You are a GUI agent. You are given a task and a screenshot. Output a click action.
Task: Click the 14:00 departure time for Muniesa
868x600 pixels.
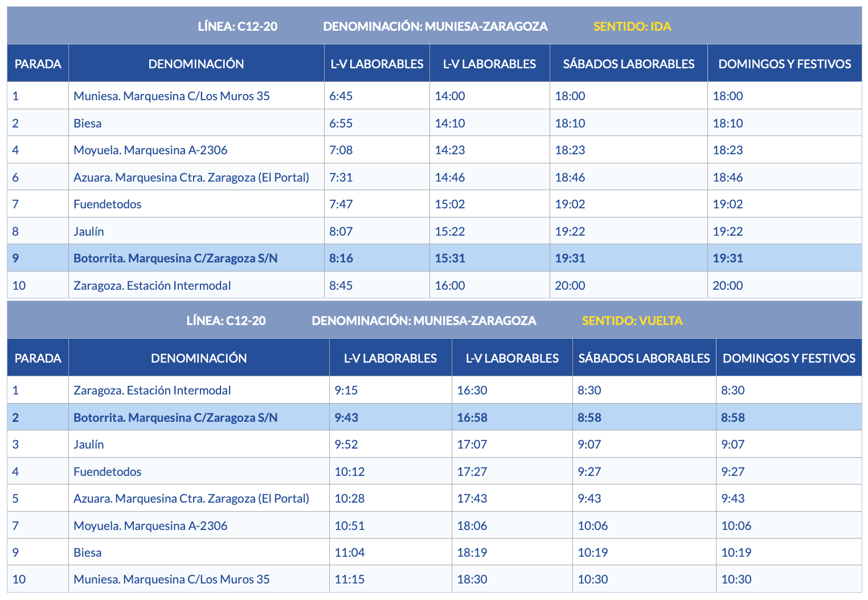click(x=450, y=96)
